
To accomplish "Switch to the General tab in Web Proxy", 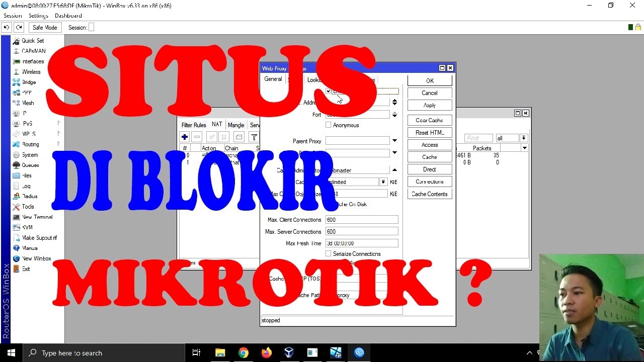I will (273, 79).
